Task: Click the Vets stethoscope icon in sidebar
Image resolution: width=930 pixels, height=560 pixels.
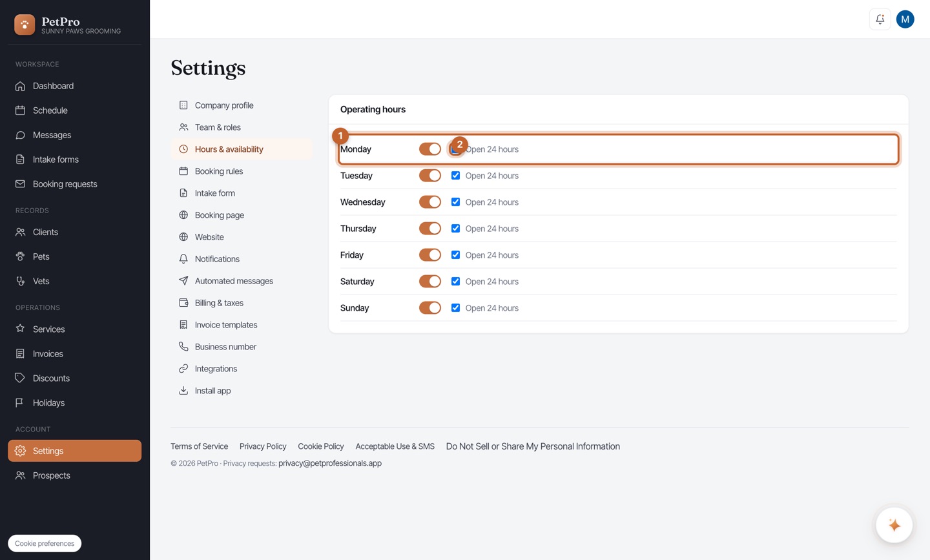Action: (x=21, y=281)
